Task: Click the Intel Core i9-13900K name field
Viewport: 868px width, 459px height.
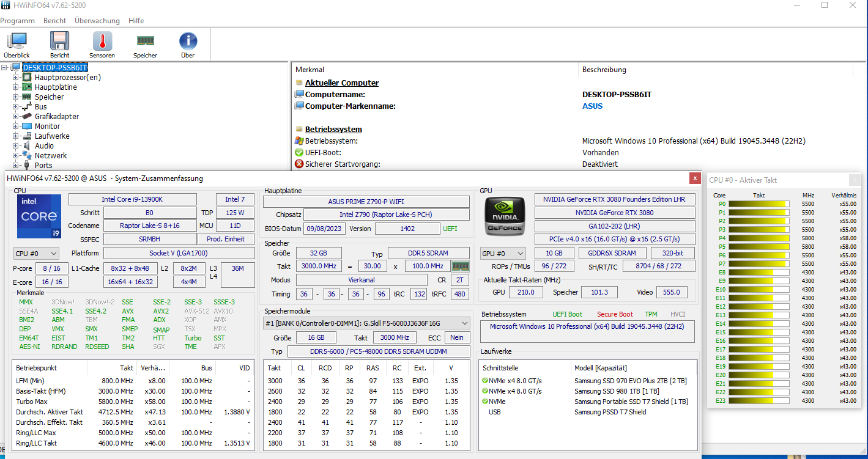Action: pyautogui.click(x=133, y=199)
